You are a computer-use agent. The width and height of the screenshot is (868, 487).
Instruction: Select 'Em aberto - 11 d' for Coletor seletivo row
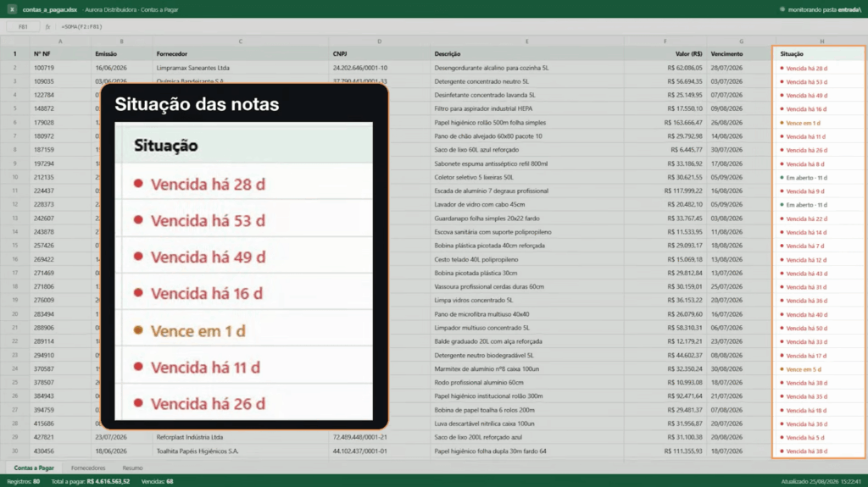pos(820,178)
